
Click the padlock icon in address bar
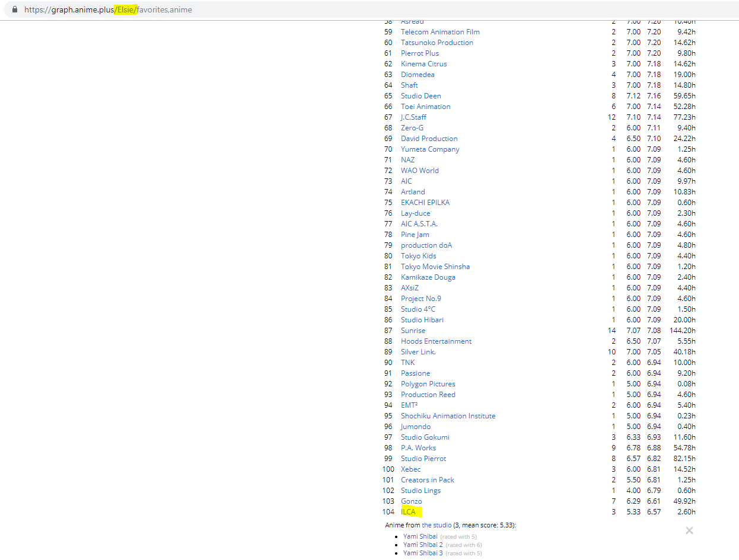(15, 10)
